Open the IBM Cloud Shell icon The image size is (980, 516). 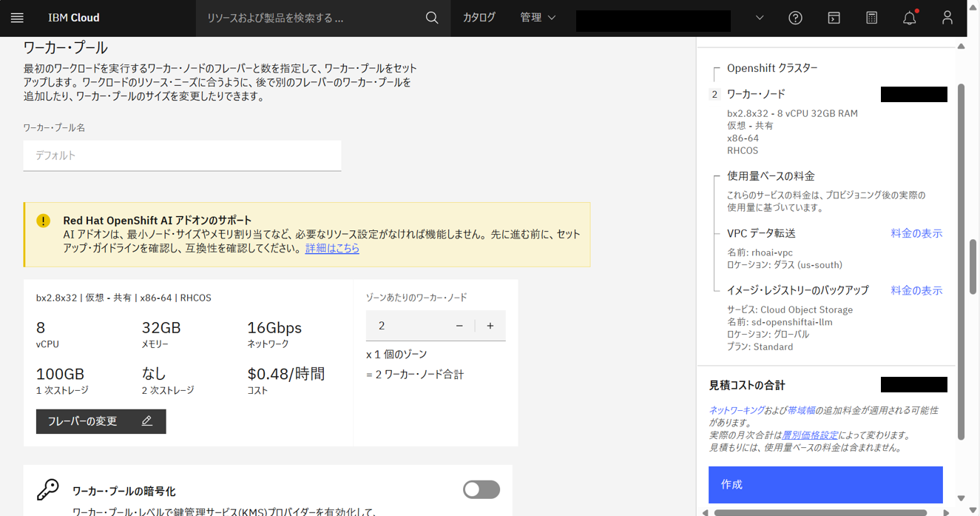pos(834,18)
